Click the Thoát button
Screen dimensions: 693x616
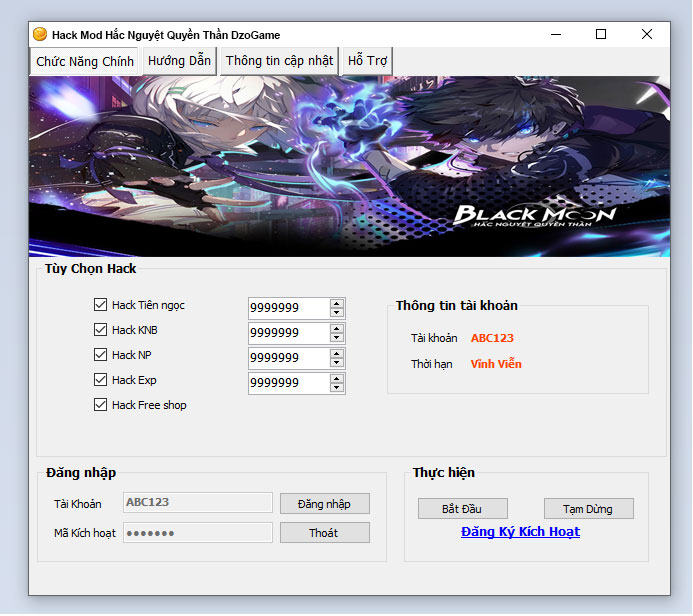coord(324,533)
